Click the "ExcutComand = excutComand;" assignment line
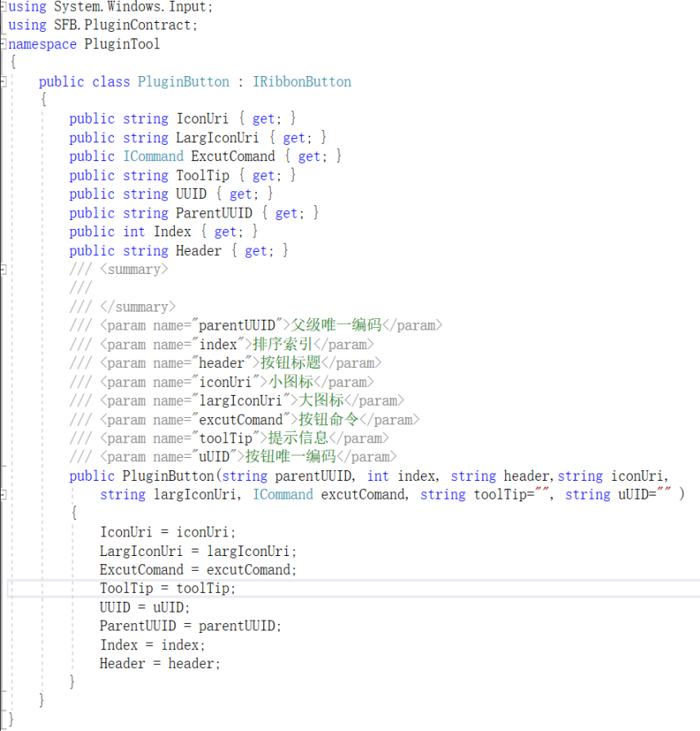 [198, 570]
